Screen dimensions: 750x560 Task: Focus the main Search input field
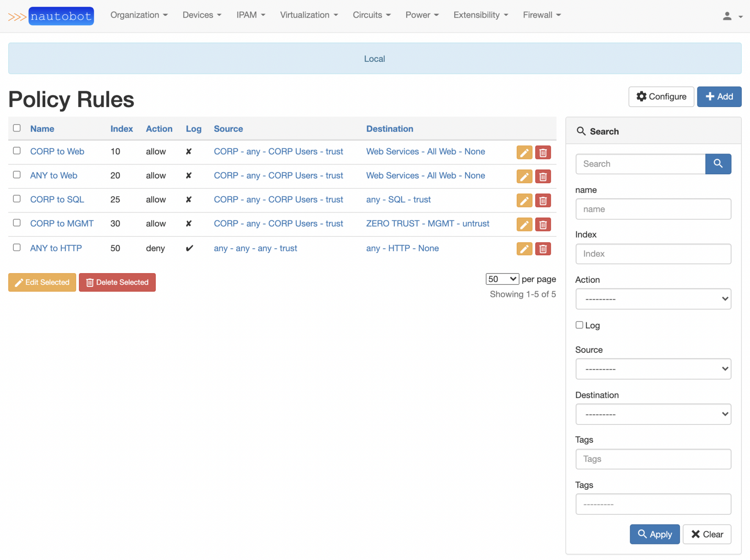point(641,164)
